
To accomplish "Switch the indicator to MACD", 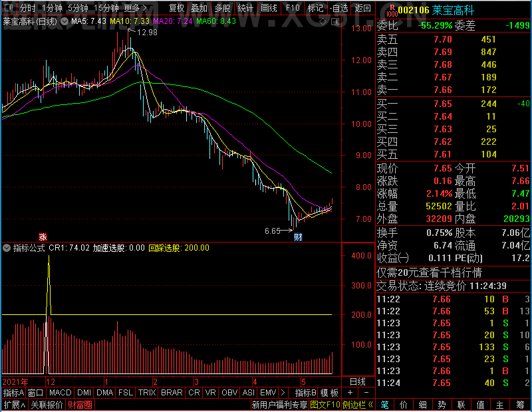I will (60, 393).
